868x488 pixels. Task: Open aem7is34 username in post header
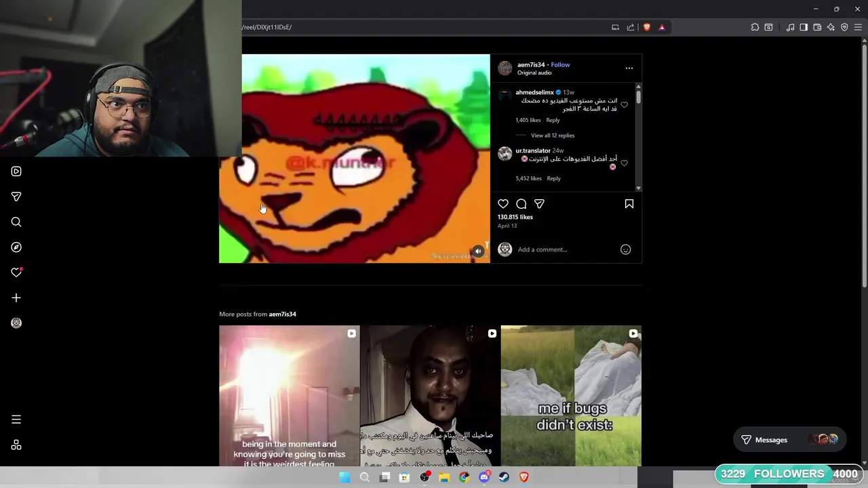click(531, 65)
